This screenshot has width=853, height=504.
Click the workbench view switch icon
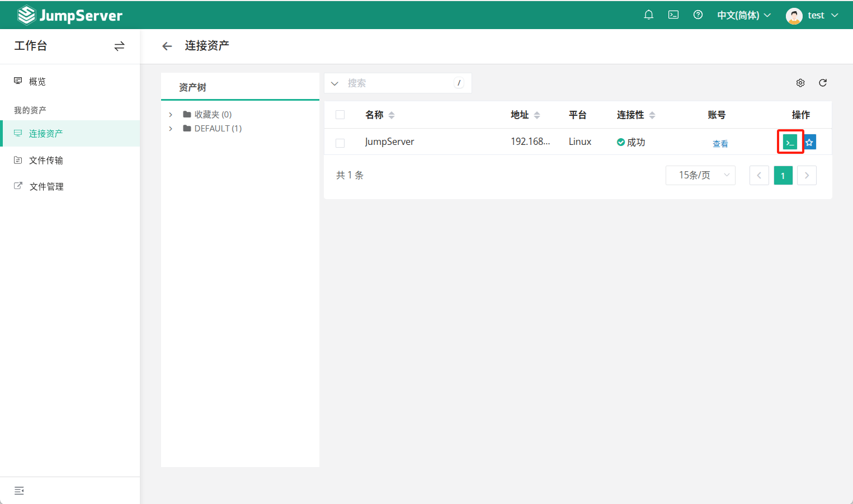[119, 46]
